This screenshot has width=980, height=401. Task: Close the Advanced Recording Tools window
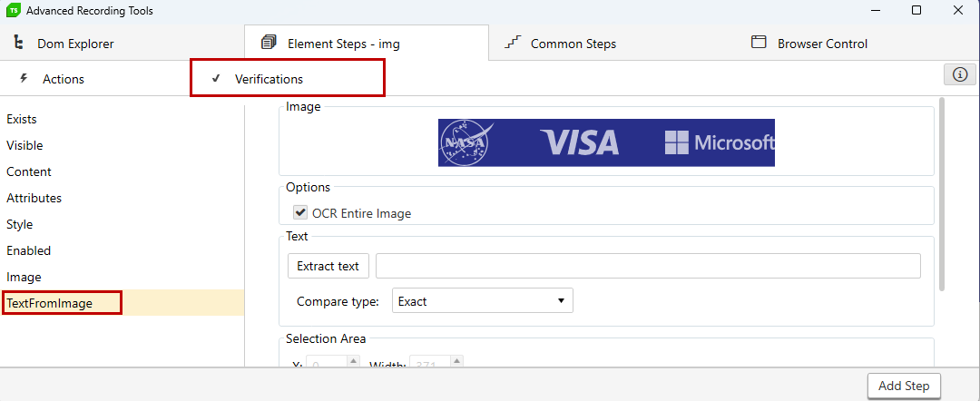tap(957, 10)
